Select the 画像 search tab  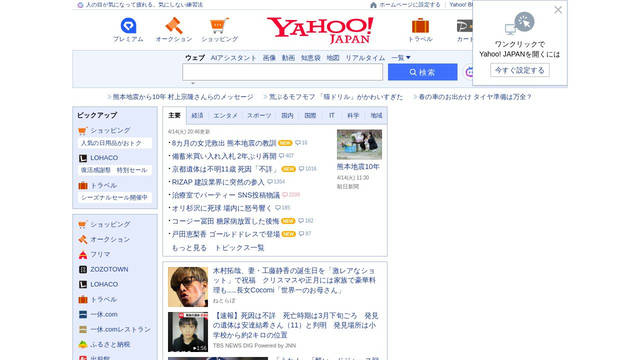click(x=269, y=58)
